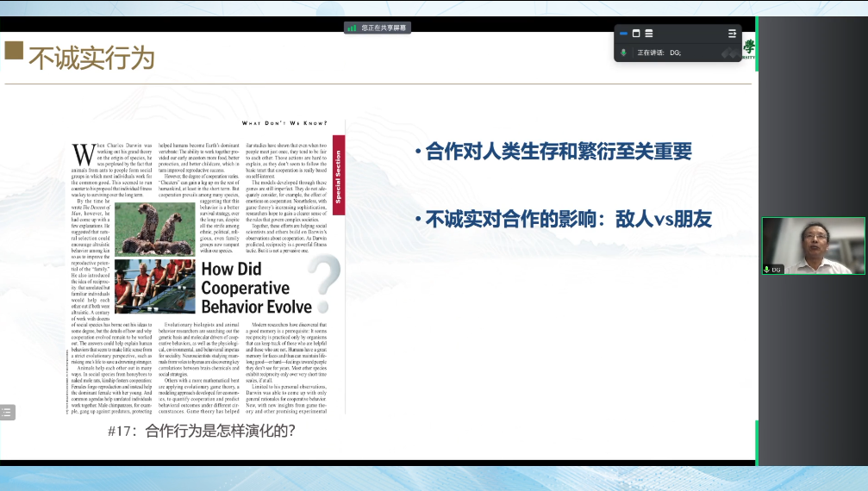Click the bullet '不诚实对合作的影响：敌人vs朋友'
Viewport: 868px width, 491px height.
[568, 219]
